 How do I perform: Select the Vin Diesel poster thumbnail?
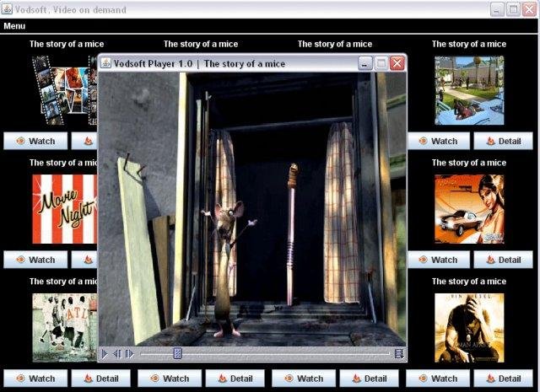[469, 328]
